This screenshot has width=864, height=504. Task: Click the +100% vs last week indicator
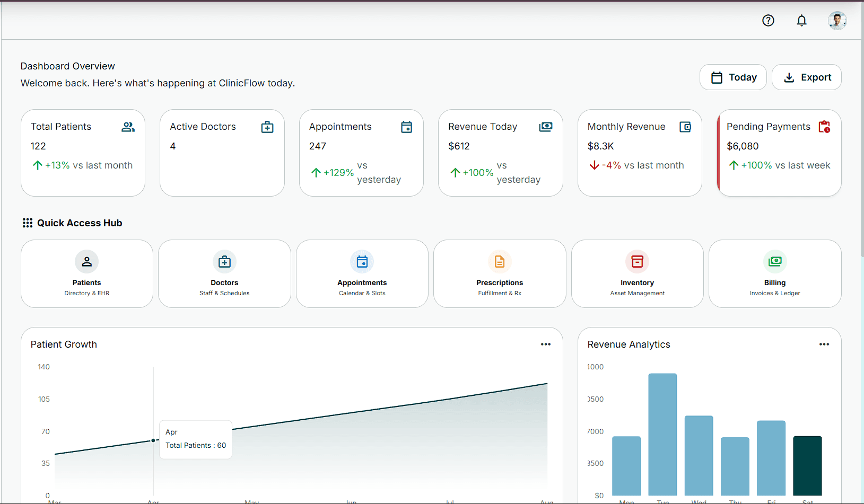coord(779,165)
